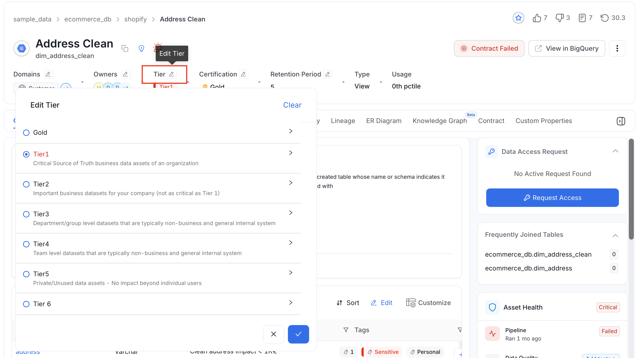Collapse the Data Access Request panel

click(x=615, y=151)
